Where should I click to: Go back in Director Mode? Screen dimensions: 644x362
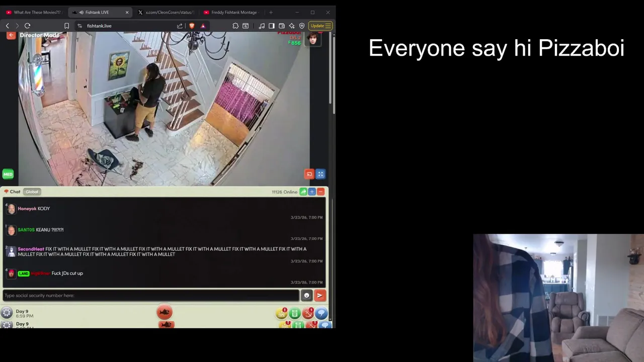click(11, 35)
